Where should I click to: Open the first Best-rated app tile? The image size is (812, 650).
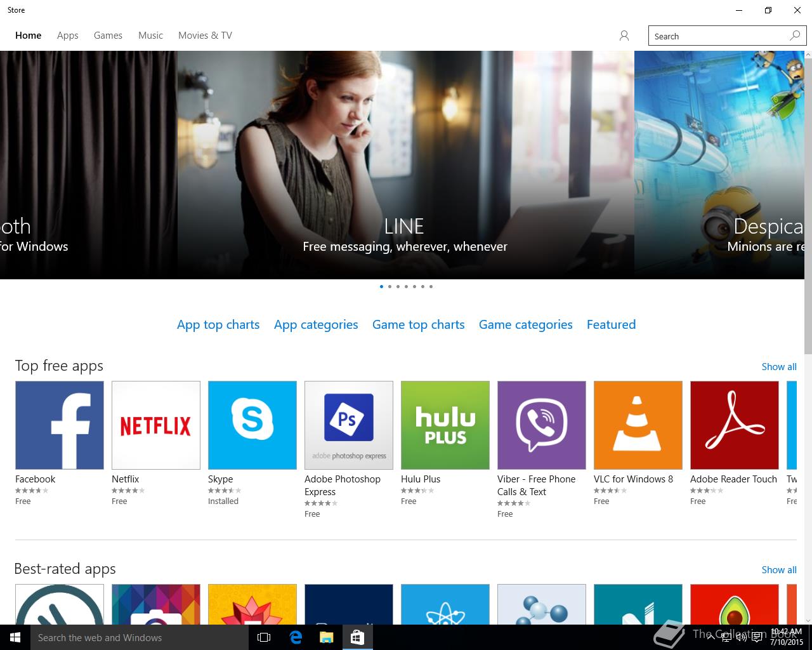pos(60,604)
